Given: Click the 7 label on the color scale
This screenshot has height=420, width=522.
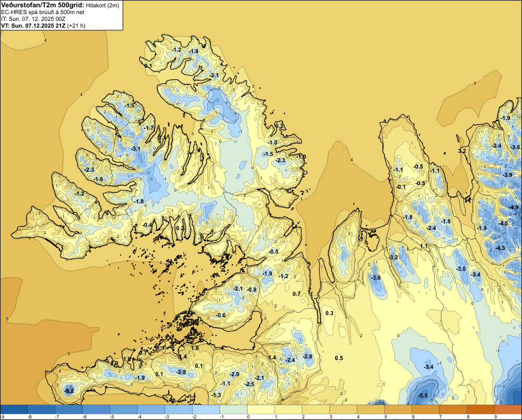Looking at the screenshot, I should [441, 417].
